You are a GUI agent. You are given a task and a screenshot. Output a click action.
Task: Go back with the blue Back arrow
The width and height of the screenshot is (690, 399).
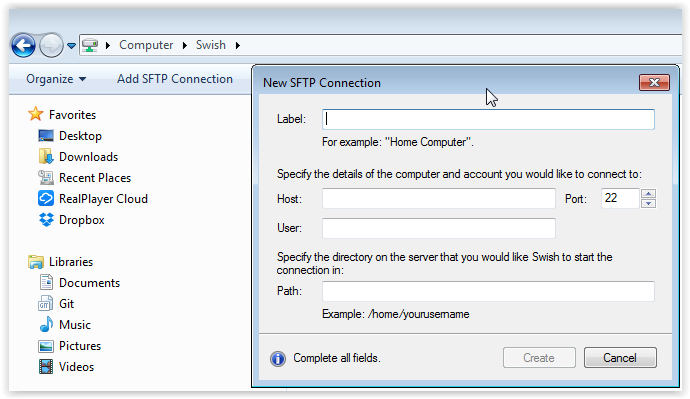23,45
